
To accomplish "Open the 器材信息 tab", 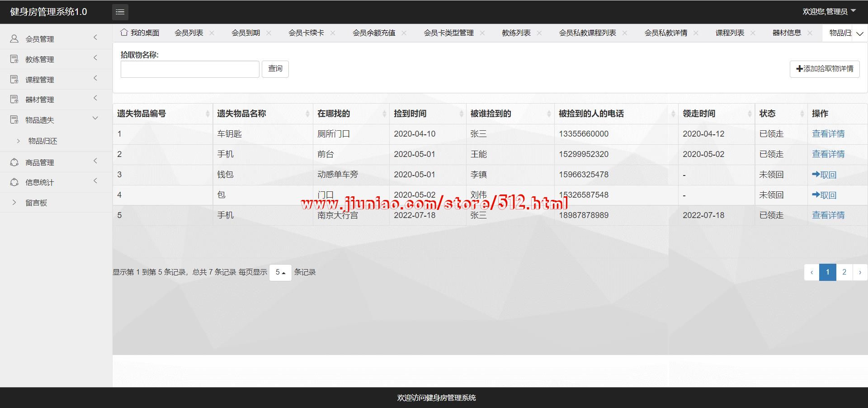I will tap(787, 33).
